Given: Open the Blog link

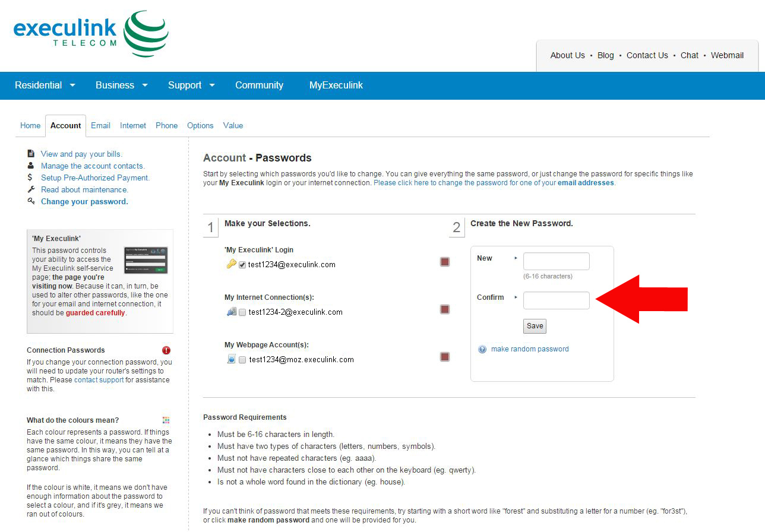Looking at the screenshot, I should click(x=606, y=55).
